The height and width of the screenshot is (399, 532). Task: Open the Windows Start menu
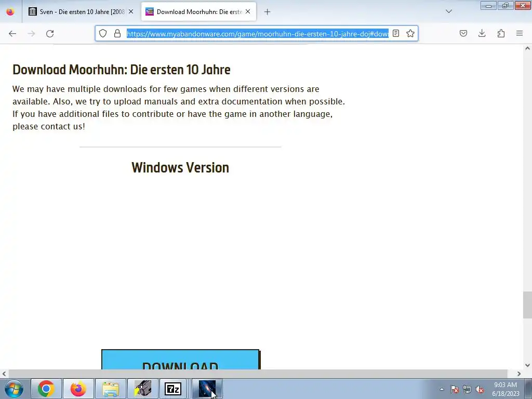point(14,389)
